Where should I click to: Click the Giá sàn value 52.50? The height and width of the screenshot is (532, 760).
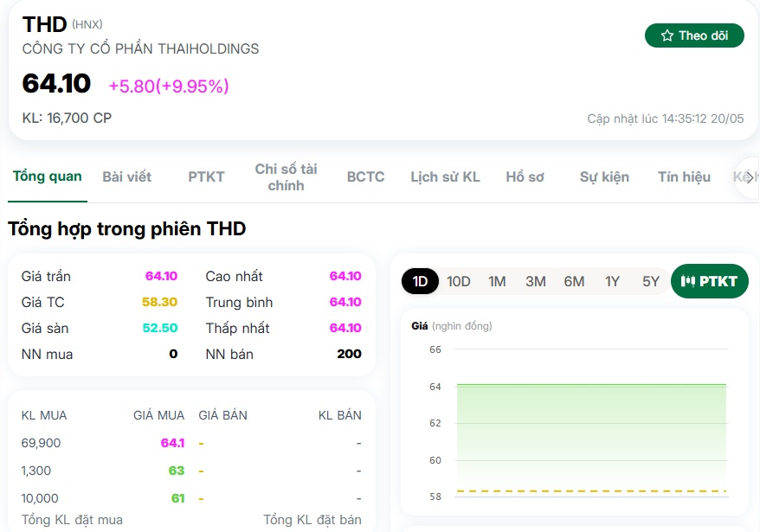point(160,328)
